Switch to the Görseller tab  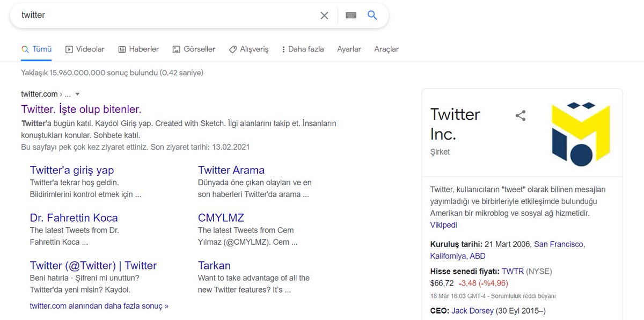pos(194,49)
